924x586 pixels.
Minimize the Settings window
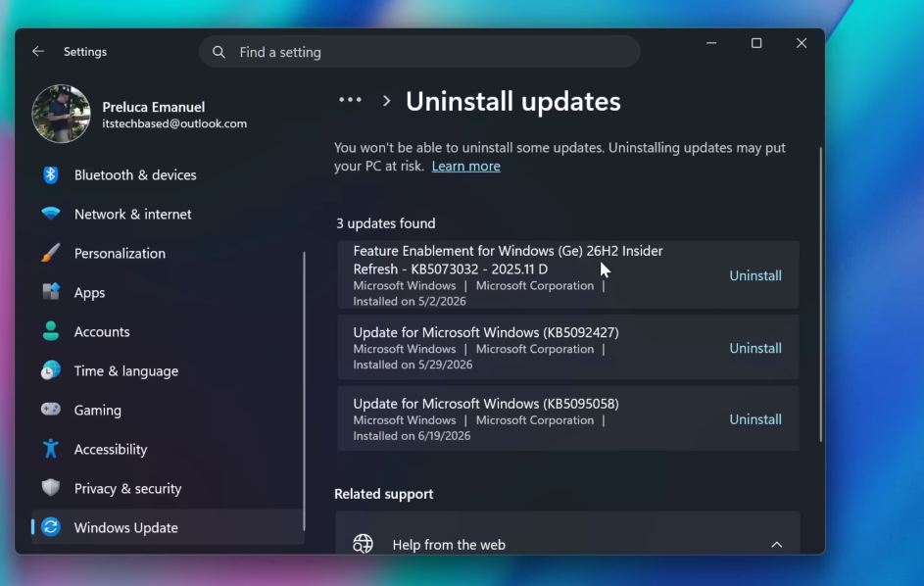click(x=711, y=43)
